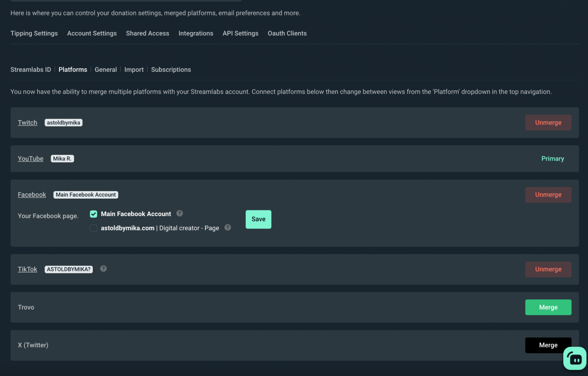Save the Facebook page selection
The image size is (588, 376).
258,219
